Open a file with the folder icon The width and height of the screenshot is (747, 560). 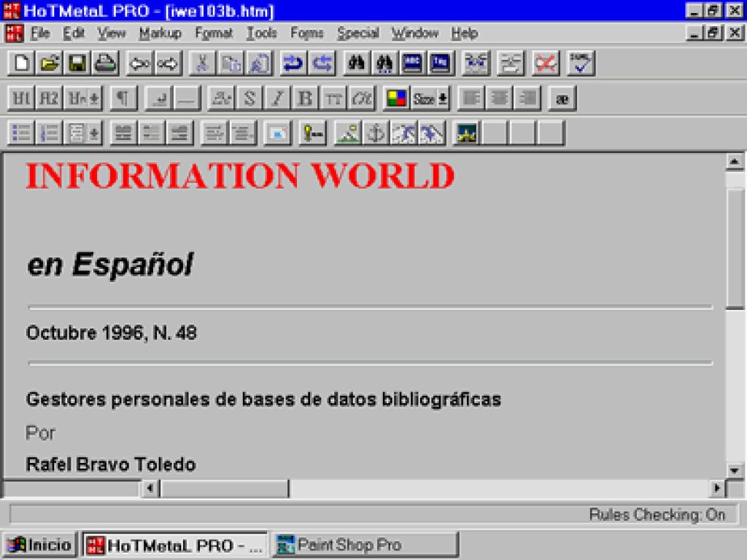click(49, 63)
